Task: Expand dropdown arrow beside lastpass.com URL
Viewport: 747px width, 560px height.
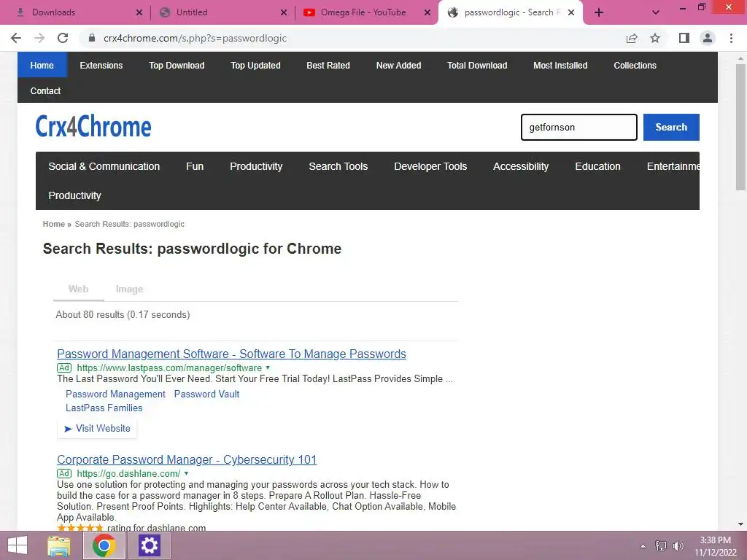Action: coord(268,367)
